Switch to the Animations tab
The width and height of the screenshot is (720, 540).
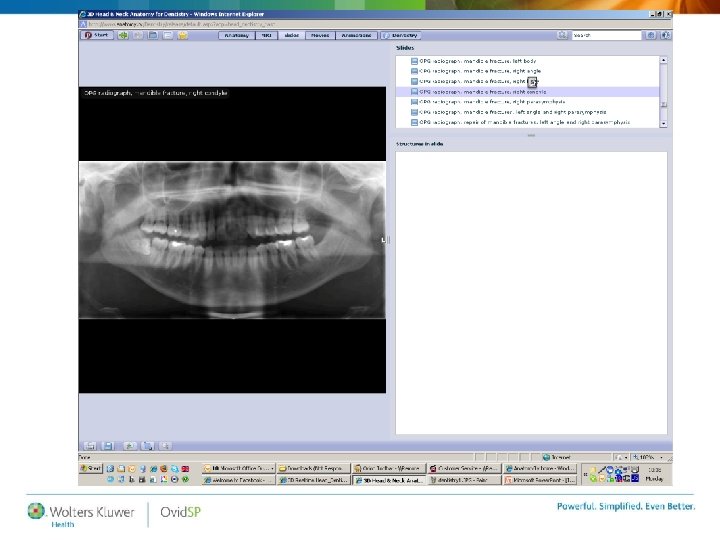tap(356, 35)
